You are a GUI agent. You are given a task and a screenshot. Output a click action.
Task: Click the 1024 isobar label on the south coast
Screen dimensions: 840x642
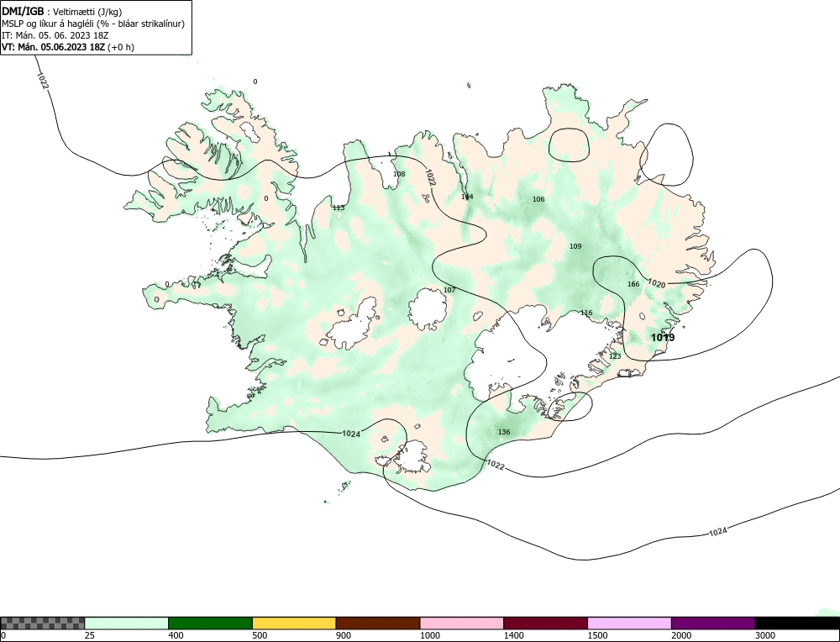351,434
